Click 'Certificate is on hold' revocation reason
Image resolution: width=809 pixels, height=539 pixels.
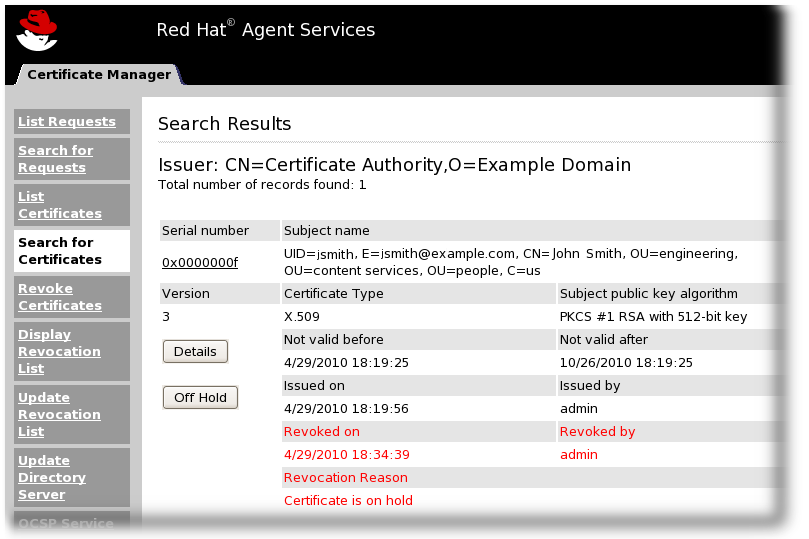(x=348, y=501)
